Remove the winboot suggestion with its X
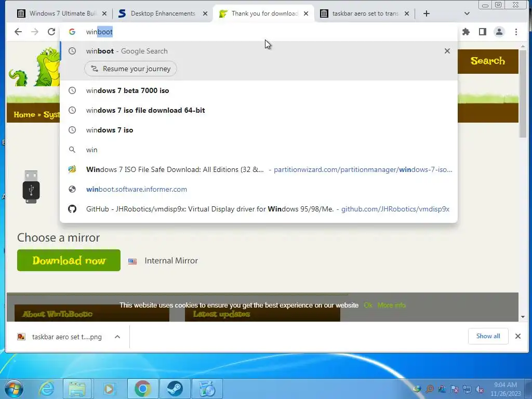This screenshot has width=532, height=399. (x=447, y=51)
